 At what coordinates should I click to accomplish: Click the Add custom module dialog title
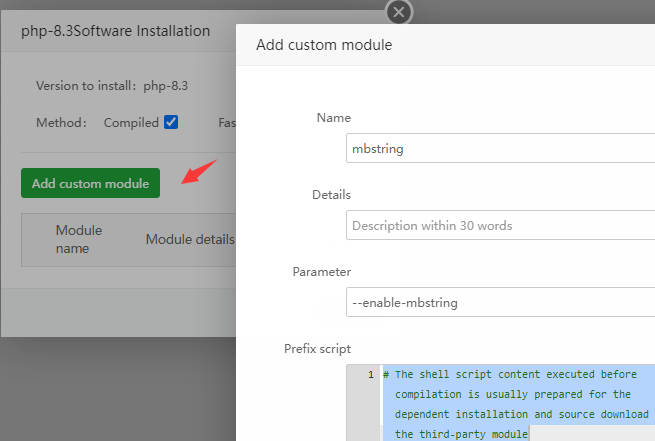click(324, 45)
